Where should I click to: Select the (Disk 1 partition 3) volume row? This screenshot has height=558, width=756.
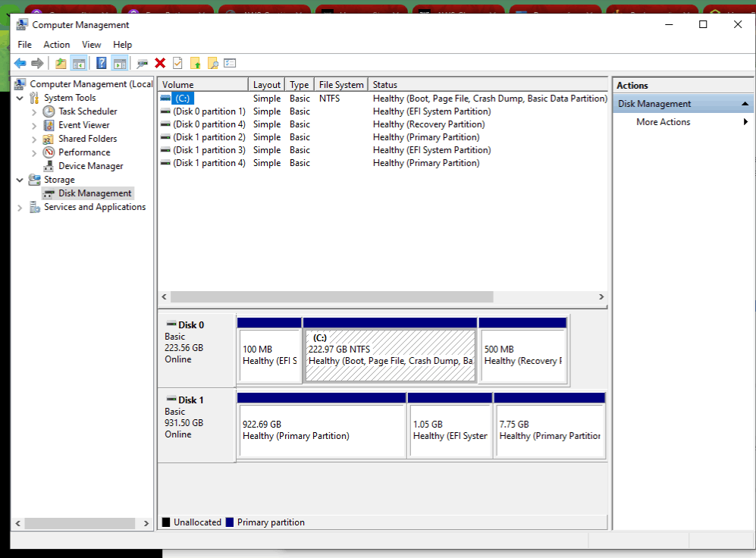pos(383,150)
